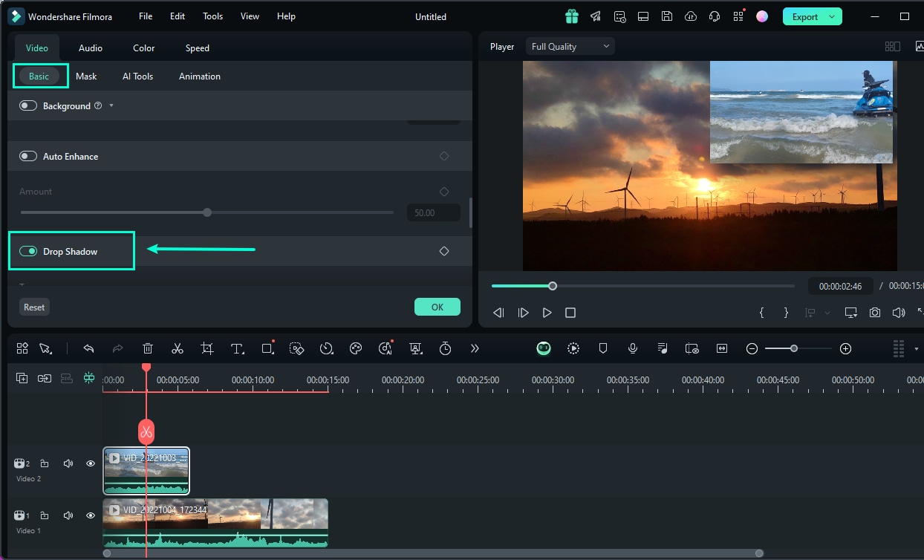Hide the Video 2 track eye icon

[91, 463]
